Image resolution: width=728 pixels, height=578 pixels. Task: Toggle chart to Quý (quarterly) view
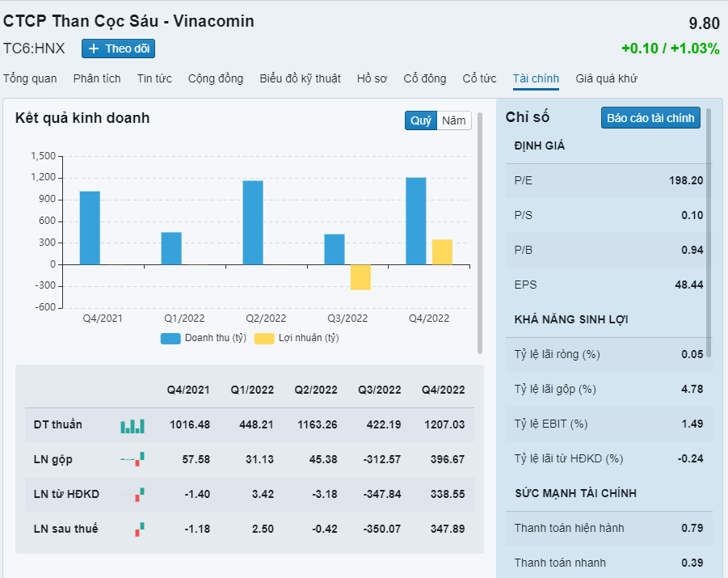point(421,120)
